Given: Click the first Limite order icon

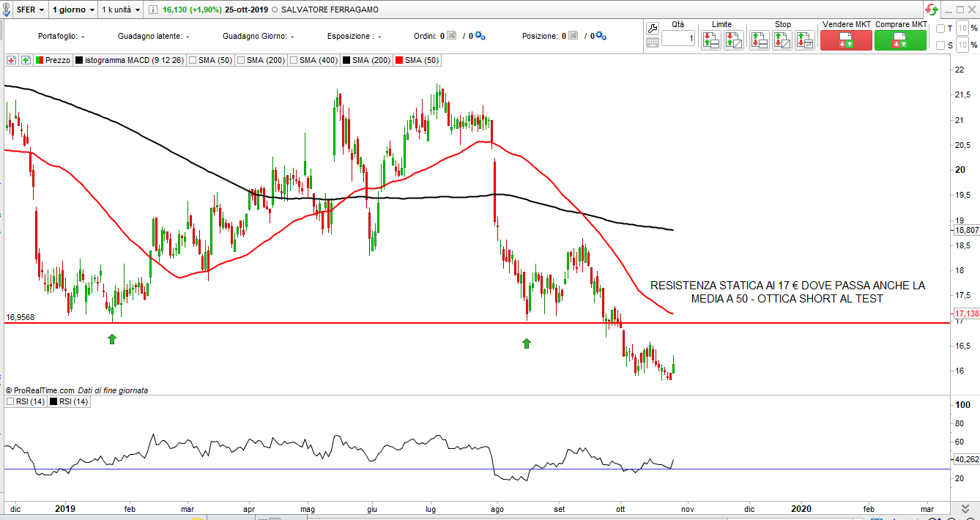Looking at the screenshot, I should pyautogui.click(x=710, y=40).
